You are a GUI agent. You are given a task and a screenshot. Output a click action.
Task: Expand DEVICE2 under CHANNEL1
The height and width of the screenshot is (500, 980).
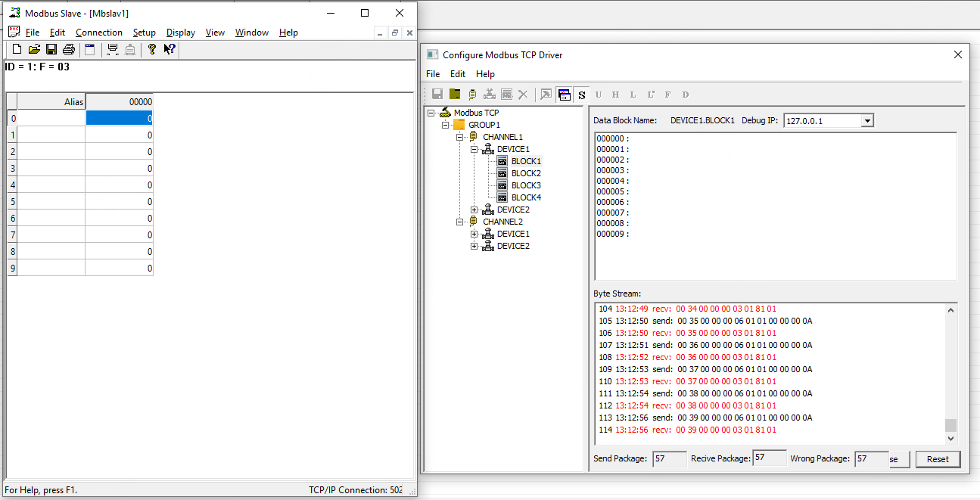click(474, 210)
